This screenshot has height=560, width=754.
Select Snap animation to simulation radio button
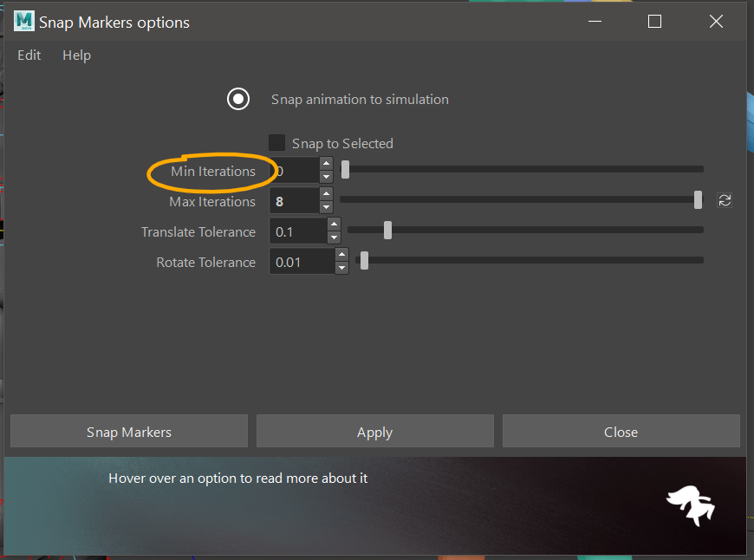coord(238,99)
